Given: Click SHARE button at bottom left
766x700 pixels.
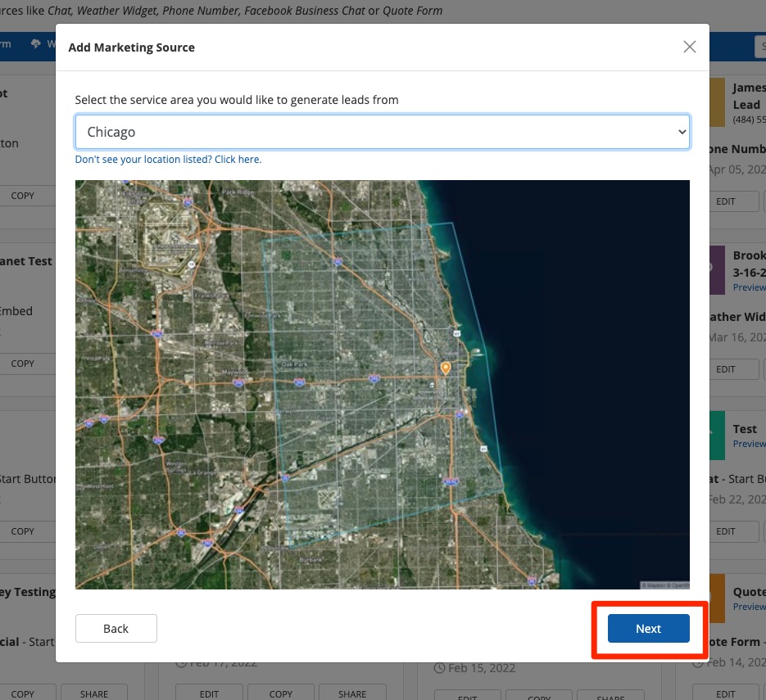Looking at the screenshot, I should click(x=94, y=693).
